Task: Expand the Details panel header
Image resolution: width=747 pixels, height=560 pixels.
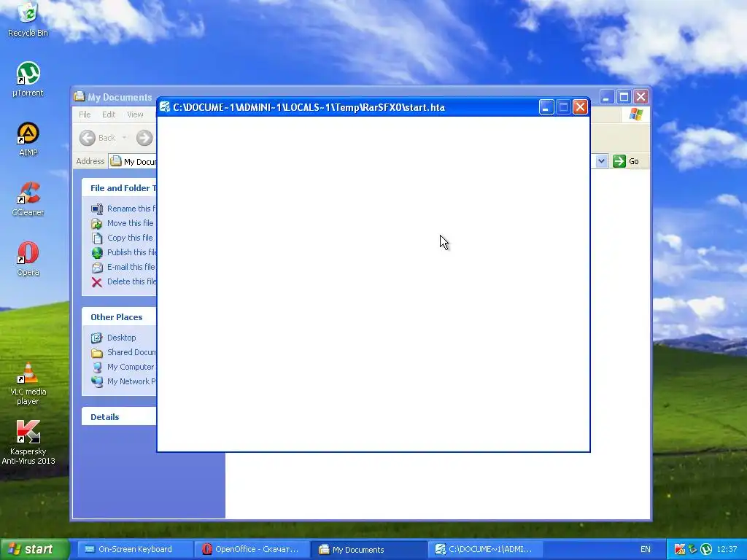Action: pos(119,416)
